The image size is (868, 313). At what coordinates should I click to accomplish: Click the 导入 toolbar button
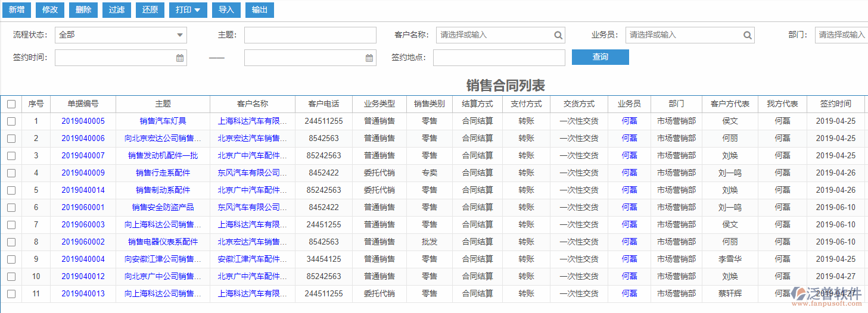click(x=226, y=10)
